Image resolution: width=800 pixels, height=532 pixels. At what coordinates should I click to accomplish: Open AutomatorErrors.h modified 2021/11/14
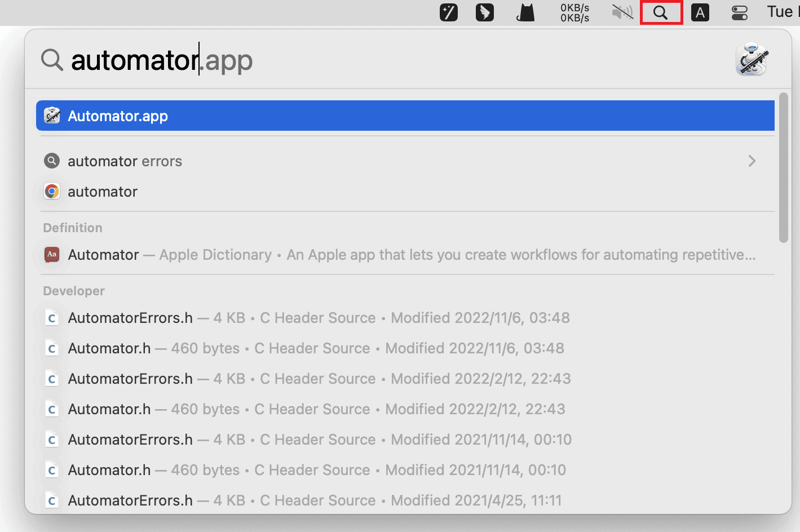pos(405,440)
